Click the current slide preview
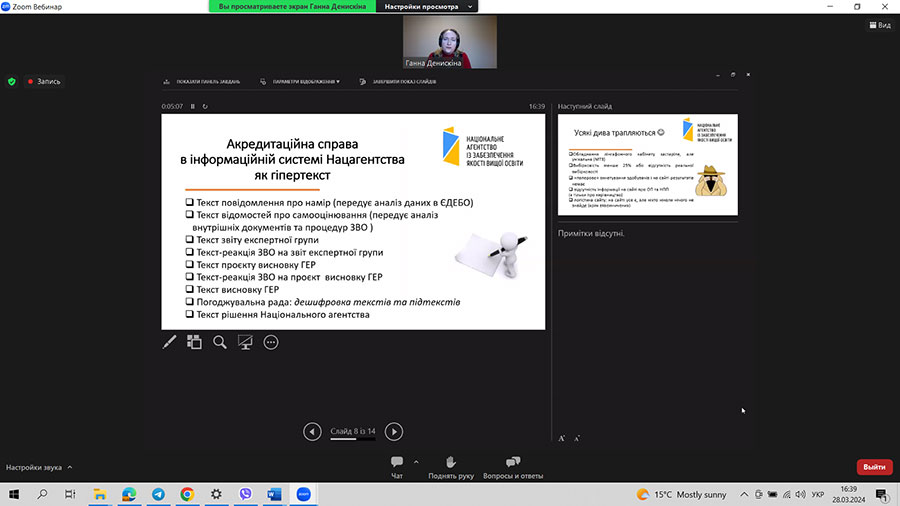Screen dimensions: 900x506 (353, 221)
